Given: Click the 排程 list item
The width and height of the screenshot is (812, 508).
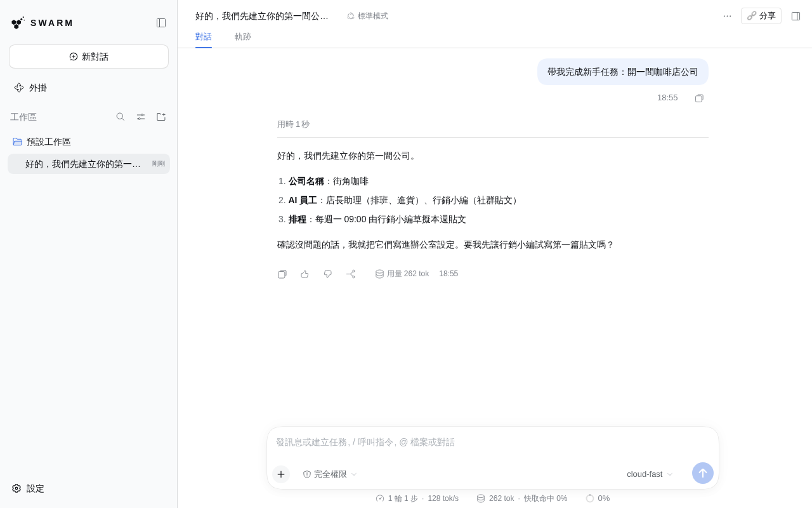Looking at the screenshot, I should click(x=377, y=219).
